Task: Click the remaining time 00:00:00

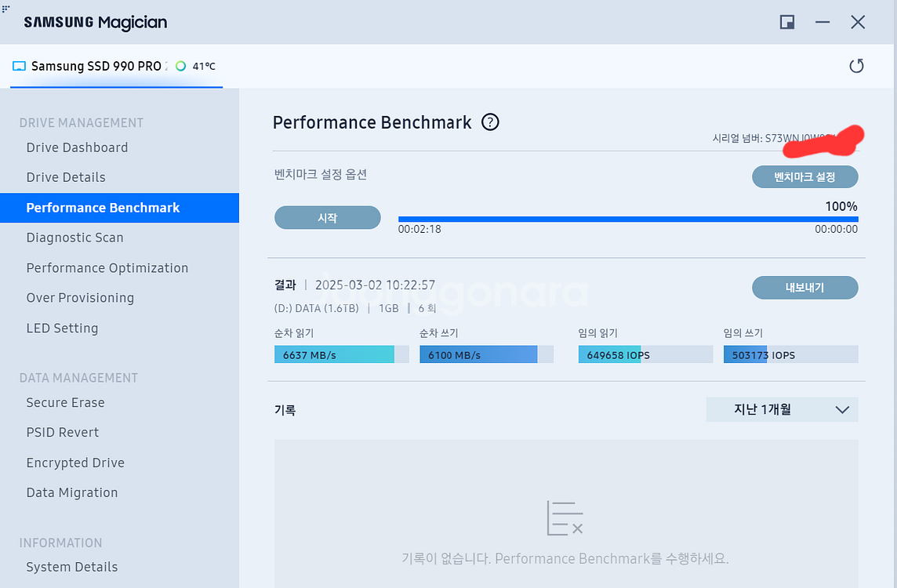Action: coord(837,230)
